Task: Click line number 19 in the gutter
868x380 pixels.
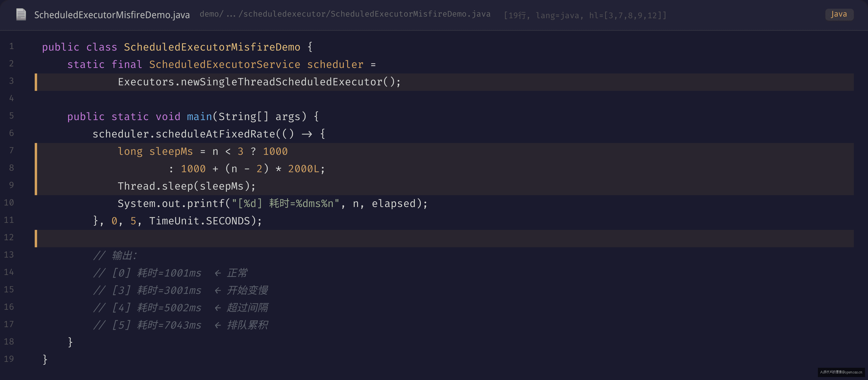Action: [9, 359]
